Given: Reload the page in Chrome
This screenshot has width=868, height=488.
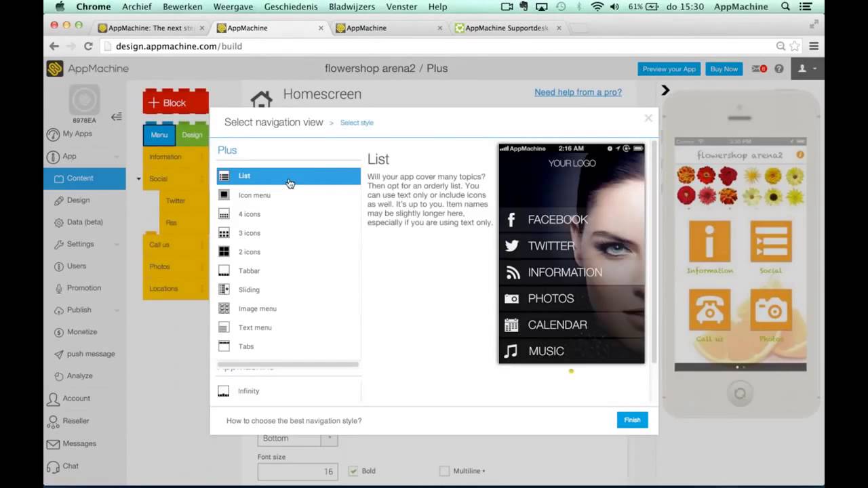Looking at the screenshot, I should click(x=88, y=46).
